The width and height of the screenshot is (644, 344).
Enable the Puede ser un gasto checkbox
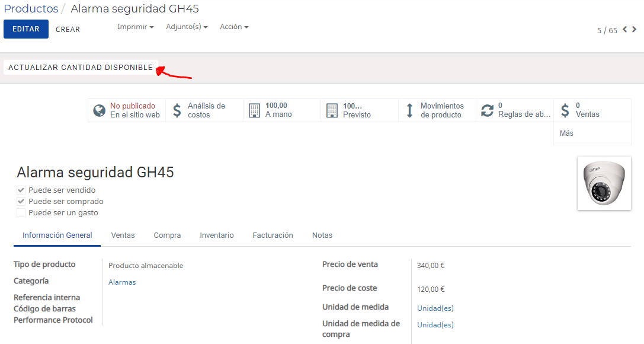click(x=21, y=212)
